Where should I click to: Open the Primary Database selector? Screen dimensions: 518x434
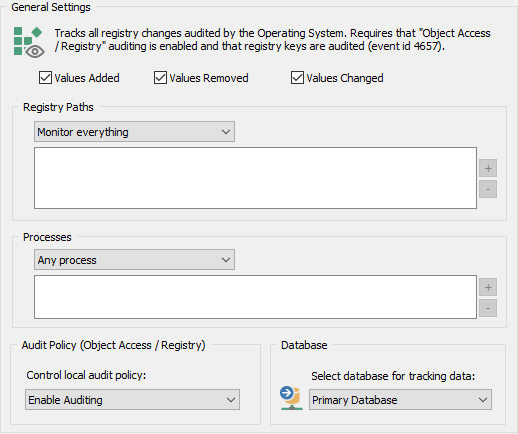coord(400,400)
